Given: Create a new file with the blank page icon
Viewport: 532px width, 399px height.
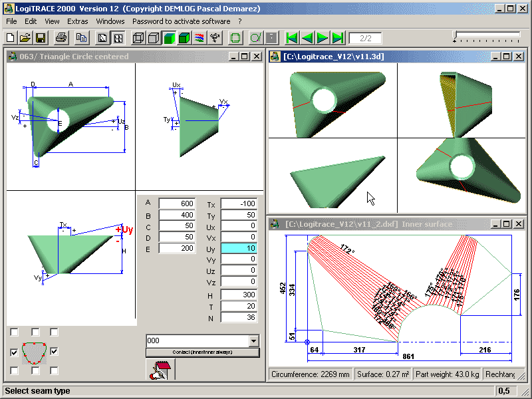Looking at the screenshot, I should [10, 38].
